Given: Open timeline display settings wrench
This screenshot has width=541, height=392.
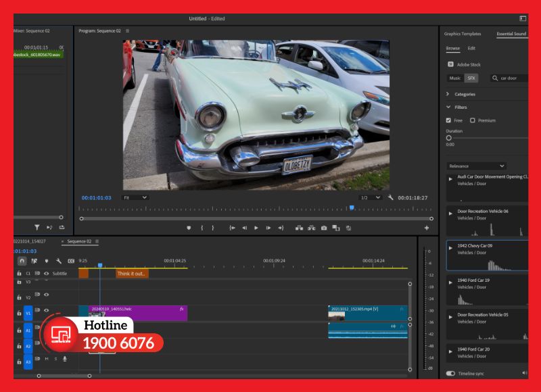Looking at the screenshot, I should click(59, 261).
